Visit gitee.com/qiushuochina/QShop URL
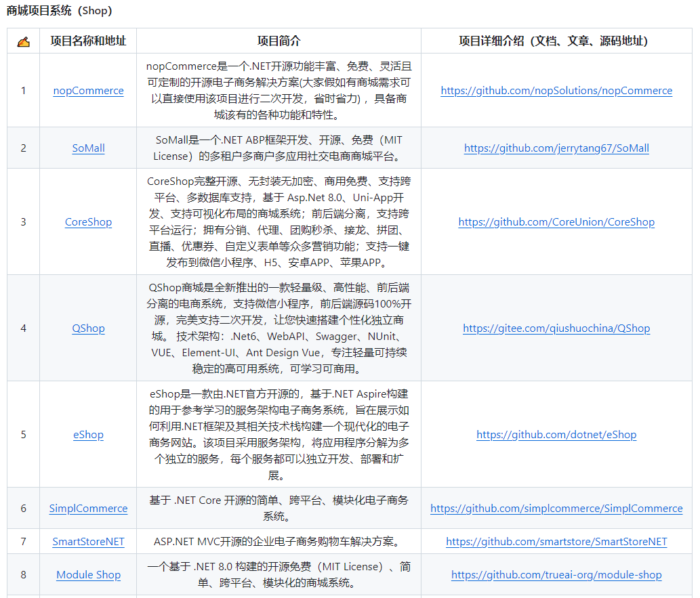Screen dimensions: 700x598 (556, 328)
